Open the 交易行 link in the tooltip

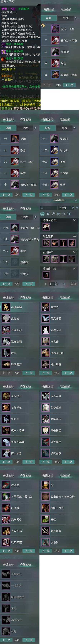(x=9, y=80)
